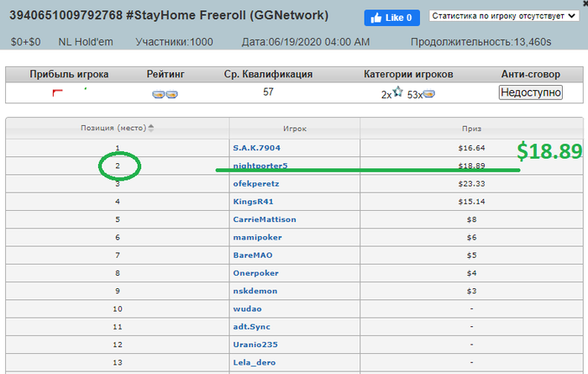
Task: Open CarrieMattison player profile
Action: (265, 219)
